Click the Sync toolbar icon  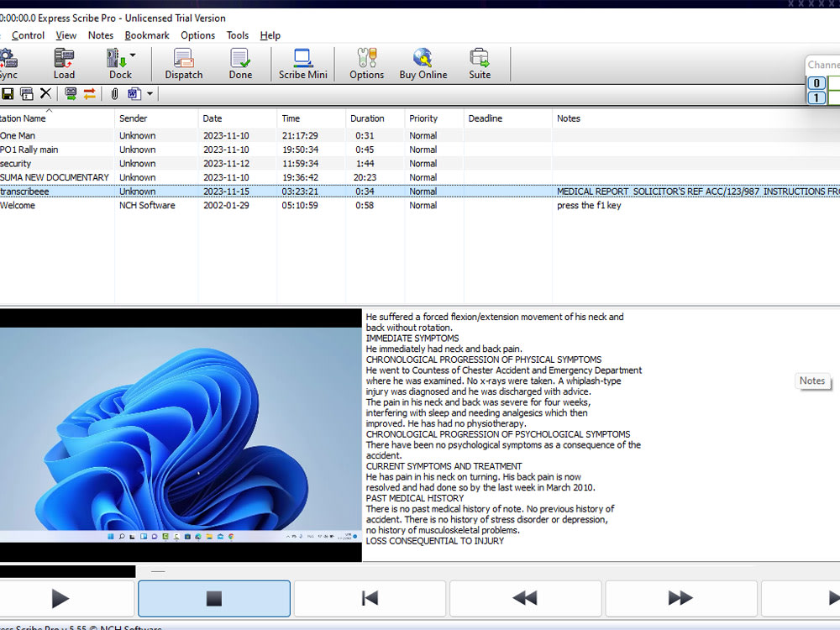8,64
